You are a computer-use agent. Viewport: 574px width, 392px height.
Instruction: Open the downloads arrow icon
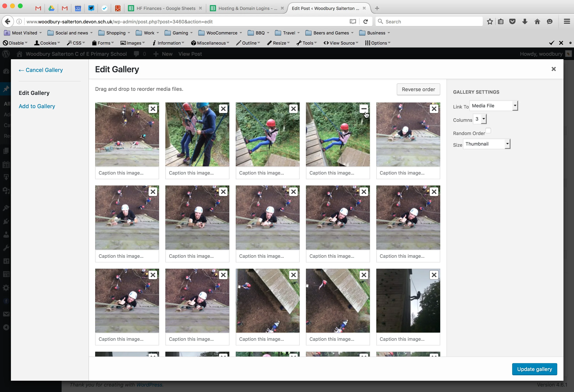(x=525, y=21)
